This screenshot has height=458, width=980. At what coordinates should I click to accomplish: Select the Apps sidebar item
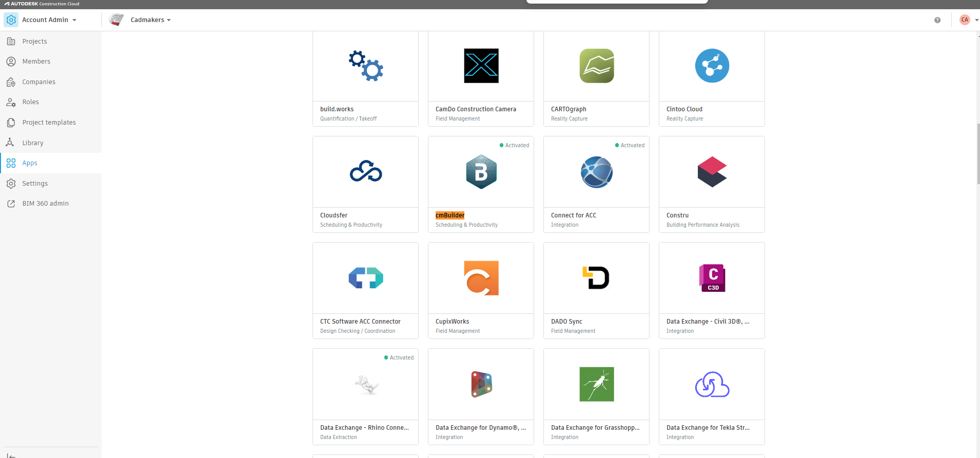pos(51,163)
